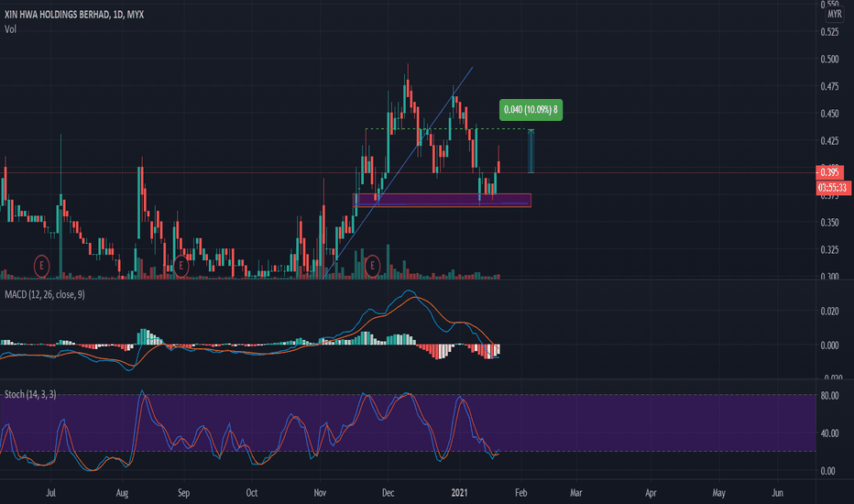
Task: Click the May label on time axis
Action: (x=719, y=493)
